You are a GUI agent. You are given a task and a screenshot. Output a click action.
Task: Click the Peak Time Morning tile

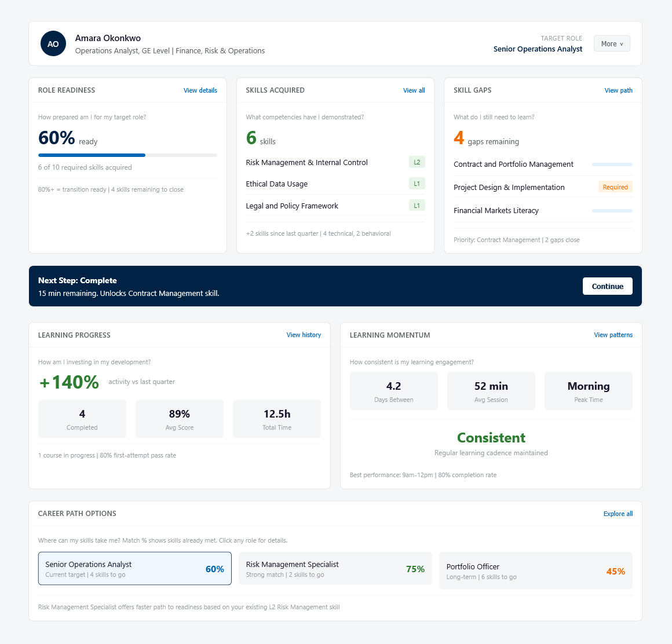pyautogui.click(x=588, y=391)
